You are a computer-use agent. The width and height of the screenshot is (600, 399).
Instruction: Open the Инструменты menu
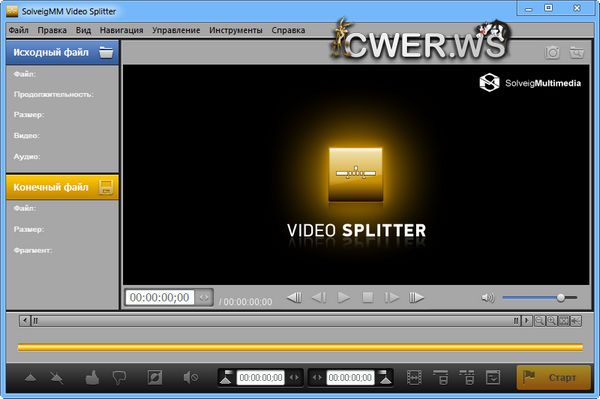click(x=236, y=30)
